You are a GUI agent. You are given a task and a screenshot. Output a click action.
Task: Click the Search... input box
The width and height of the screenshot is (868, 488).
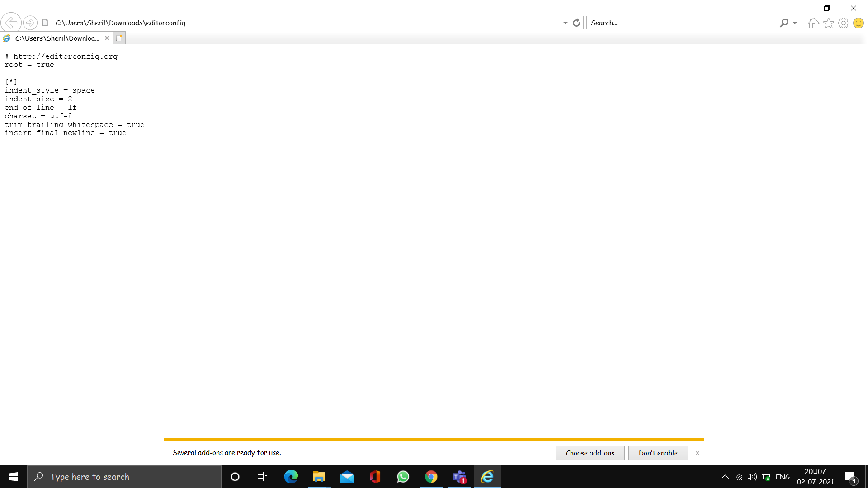pyautogui.click(x=683, y=23)
